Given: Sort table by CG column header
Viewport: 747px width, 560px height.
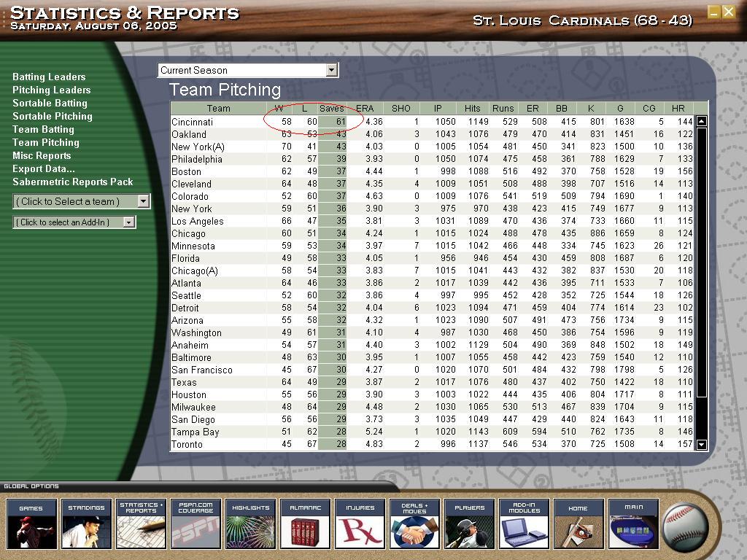Looking at the screenshot, I should (x=649, y=108).
